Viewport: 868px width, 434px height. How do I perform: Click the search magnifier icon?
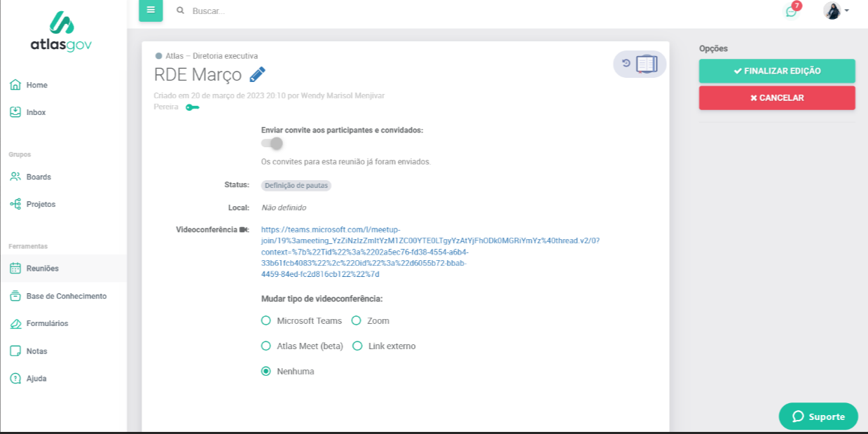181,11
